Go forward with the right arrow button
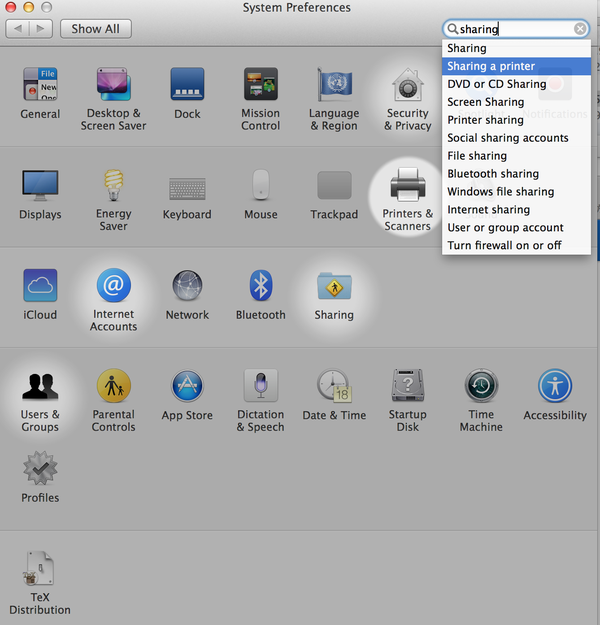 tap(41, 29)
